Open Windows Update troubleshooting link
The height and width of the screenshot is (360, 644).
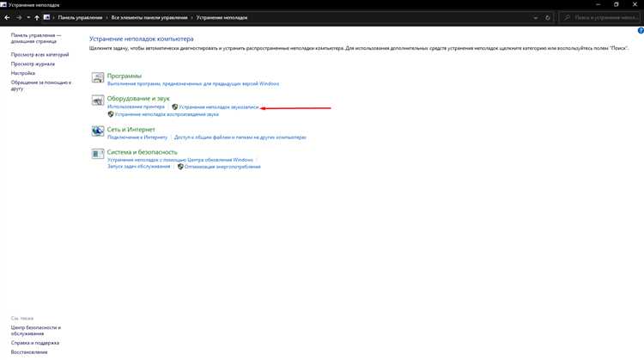tap(180, 160)
